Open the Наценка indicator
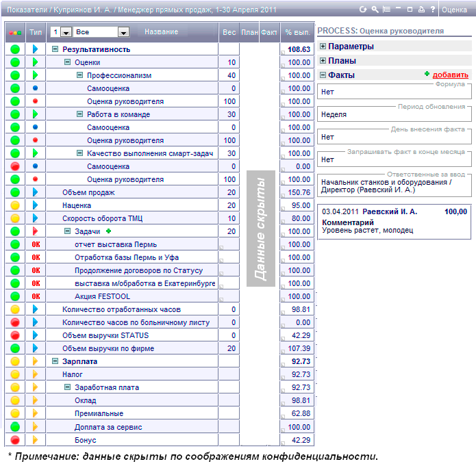 click(77, 205)
